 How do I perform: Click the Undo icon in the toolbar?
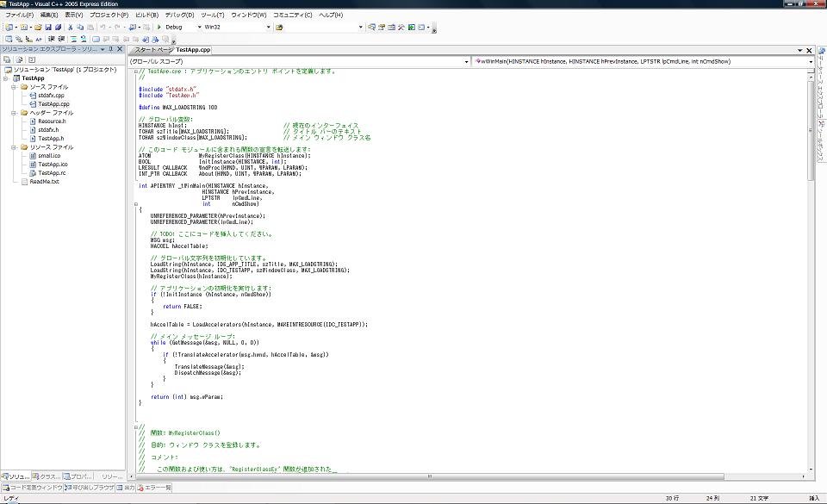[x=104, y=27]
